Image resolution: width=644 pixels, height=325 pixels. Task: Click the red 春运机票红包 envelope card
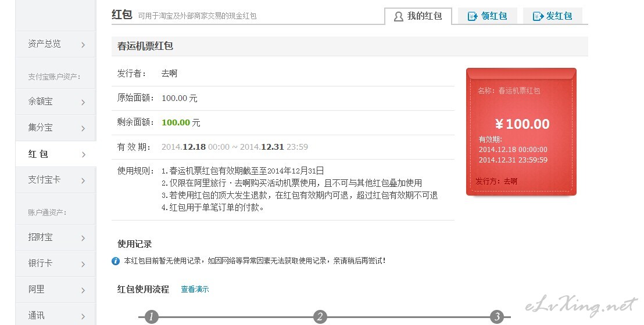point(521,132)
